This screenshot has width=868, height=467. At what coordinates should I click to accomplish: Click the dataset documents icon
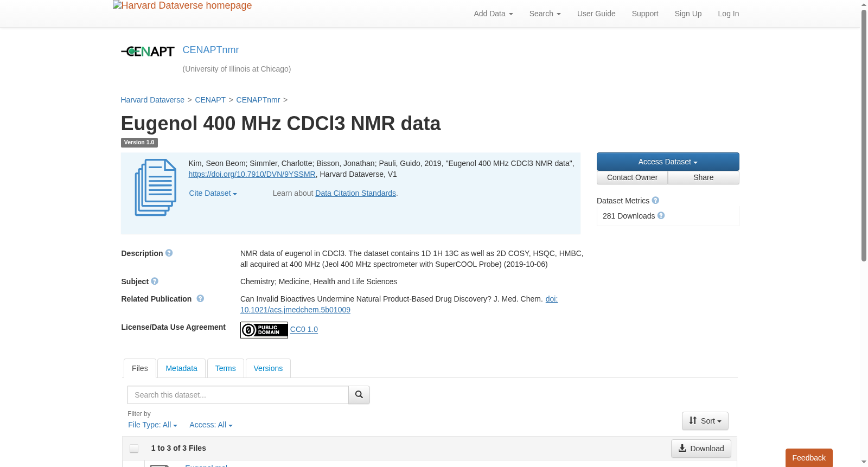(156, 188)
